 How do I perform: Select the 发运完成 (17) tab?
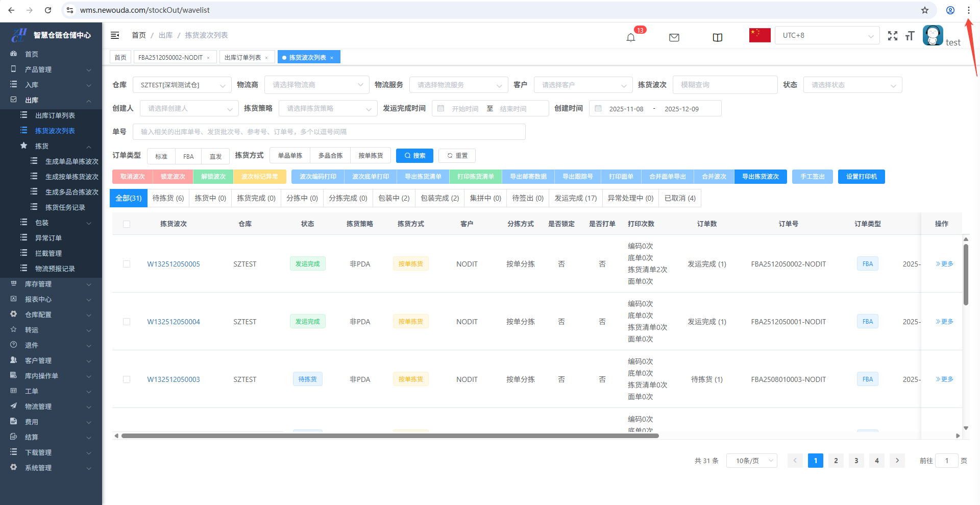tap(575, 198)
